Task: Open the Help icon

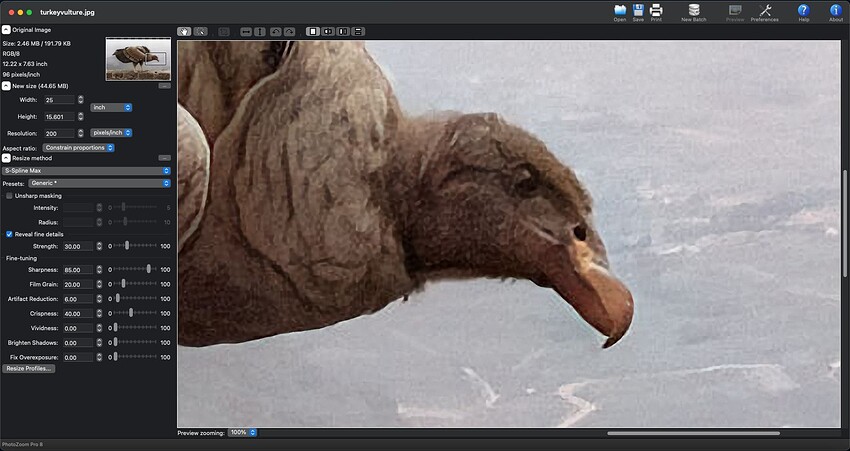Action: tap(803, 10)
